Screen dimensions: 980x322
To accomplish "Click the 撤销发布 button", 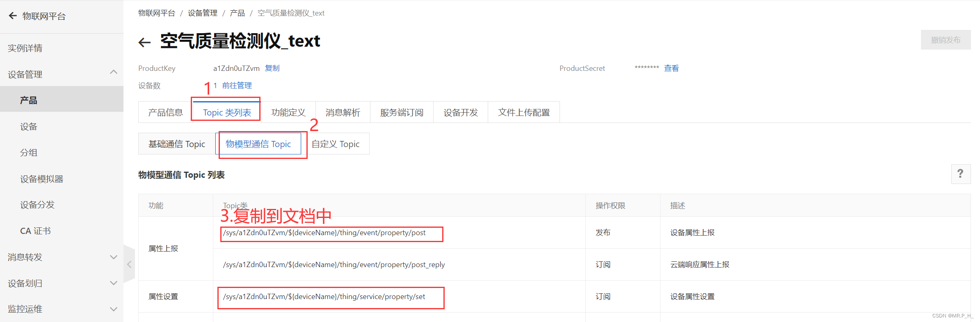I will coord(946,40).
